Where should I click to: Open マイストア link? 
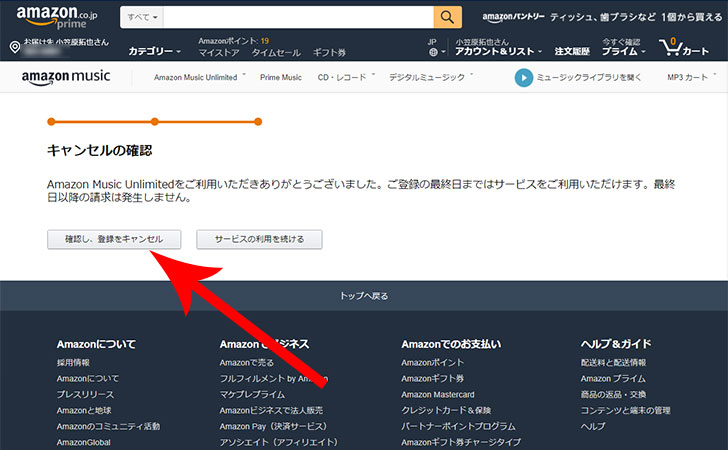(219, 52)
